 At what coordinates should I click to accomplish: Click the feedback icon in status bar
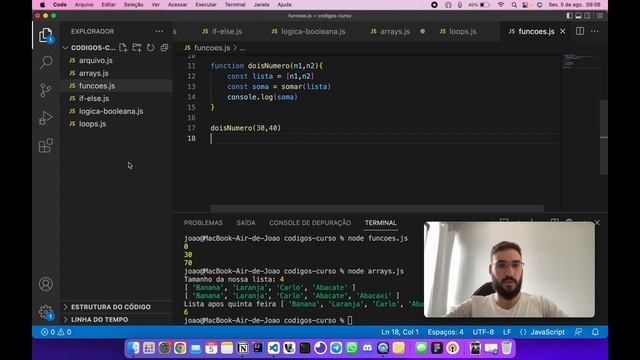pyautogui.click(x=578, y=332)
